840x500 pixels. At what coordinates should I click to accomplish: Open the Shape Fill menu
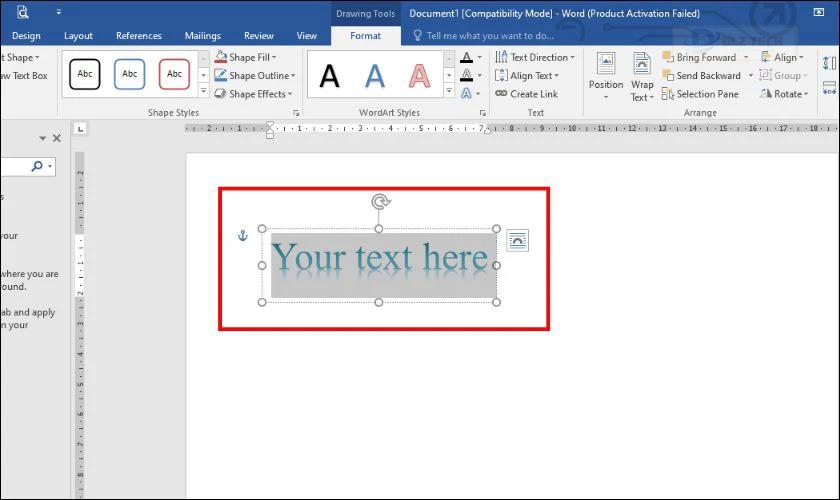tap(245, 57)
